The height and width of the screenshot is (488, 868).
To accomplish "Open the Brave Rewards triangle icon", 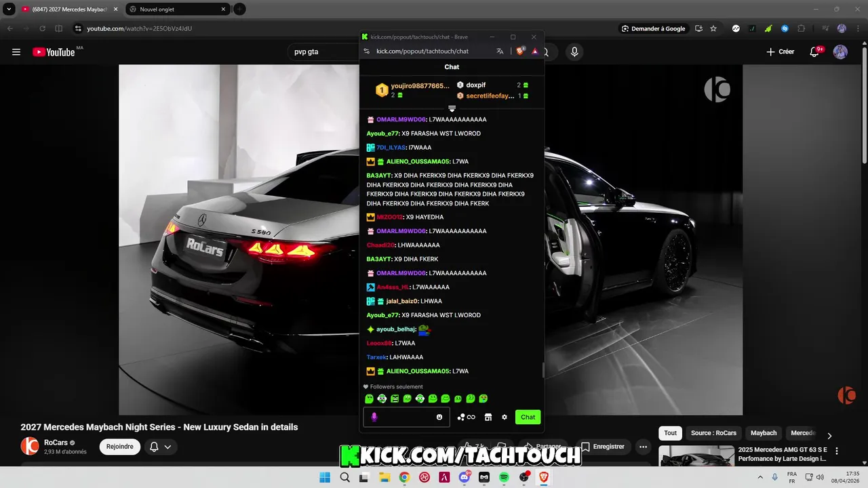I will pyautogui.click(x=535, y=51).
